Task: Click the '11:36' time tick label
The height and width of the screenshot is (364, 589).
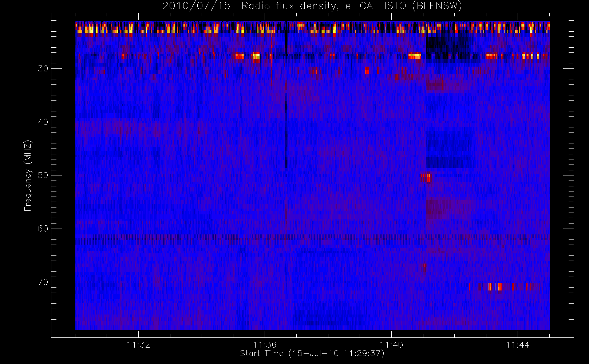Action: click(x=265, y=345)
